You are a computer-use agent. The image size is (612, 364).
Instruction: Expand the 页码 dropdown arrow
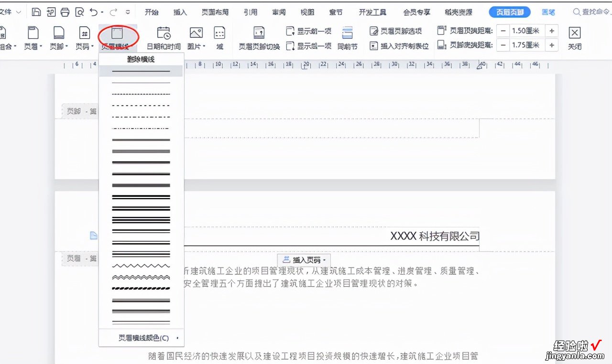pyautogui.click(x=93, y=47)
